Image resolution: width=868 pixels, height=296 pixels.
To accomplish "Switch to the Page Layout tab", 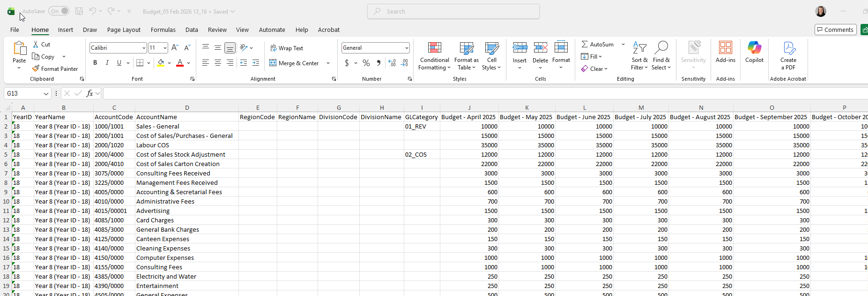I will tap(124, 30).
